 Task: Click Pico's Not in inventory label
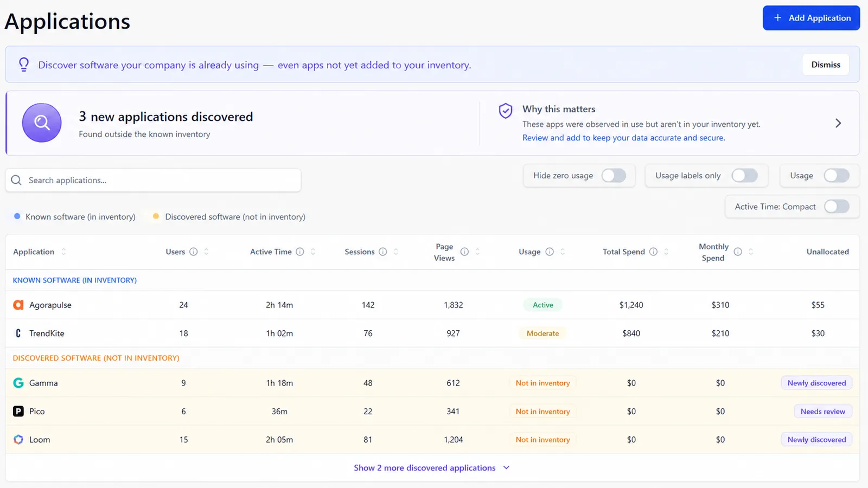(542, 411)
